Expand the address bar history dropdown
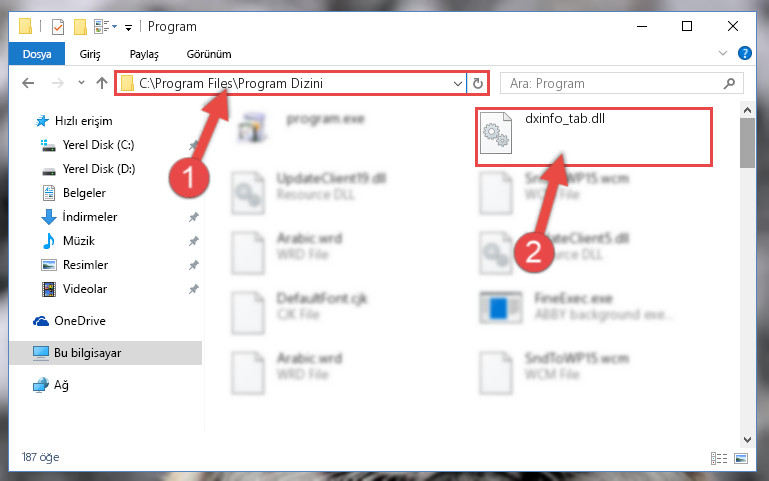 pyautogui.click(x=458, y=83)
